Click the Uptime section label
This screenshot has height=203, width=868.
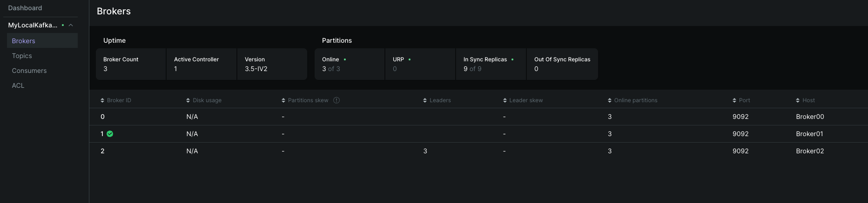(114, 40)
